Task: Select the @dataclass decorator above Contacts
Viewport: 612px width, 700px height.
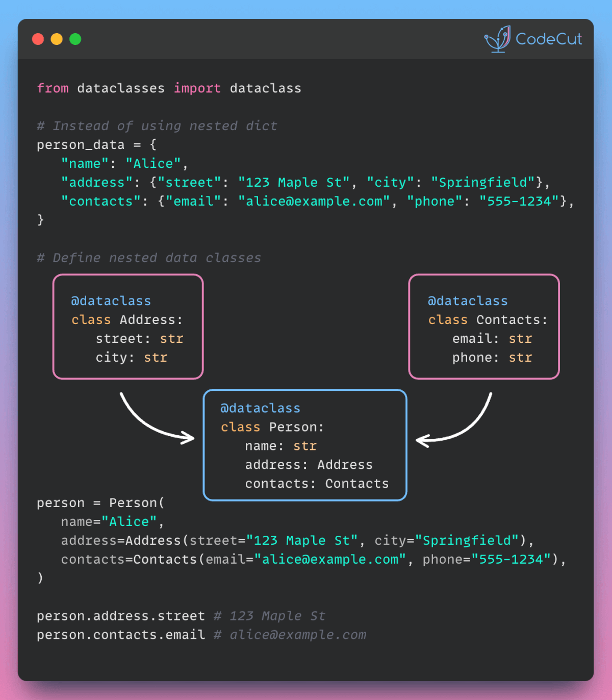Action: click(468, 301)
